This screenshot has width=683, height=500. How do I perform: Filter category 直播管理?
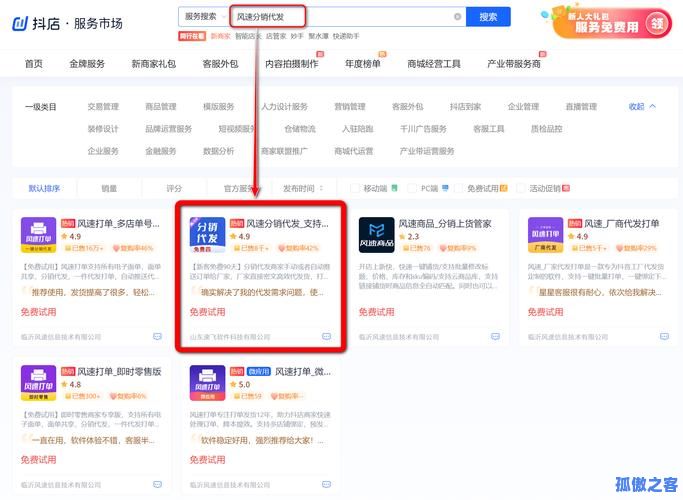[581, 106]
